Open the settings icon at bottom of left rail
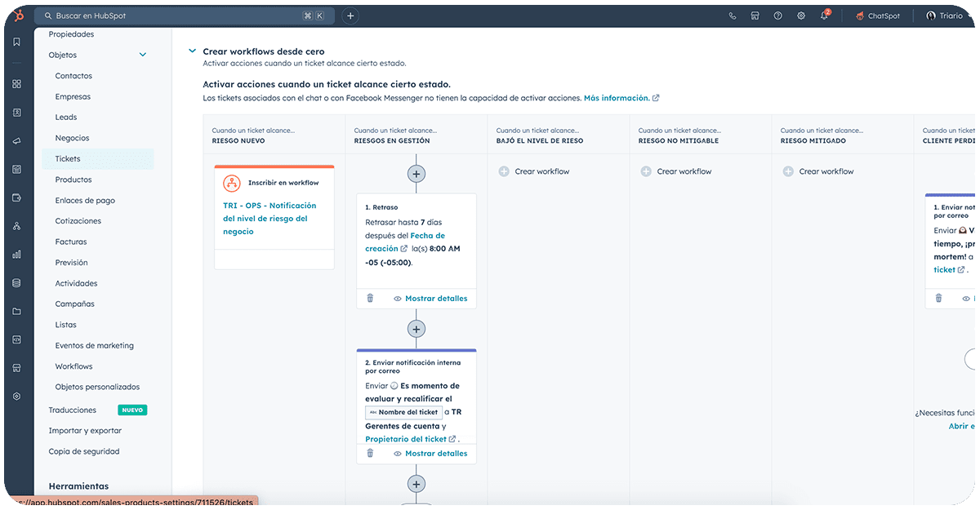980x510 pixels. tap(17, 397)
